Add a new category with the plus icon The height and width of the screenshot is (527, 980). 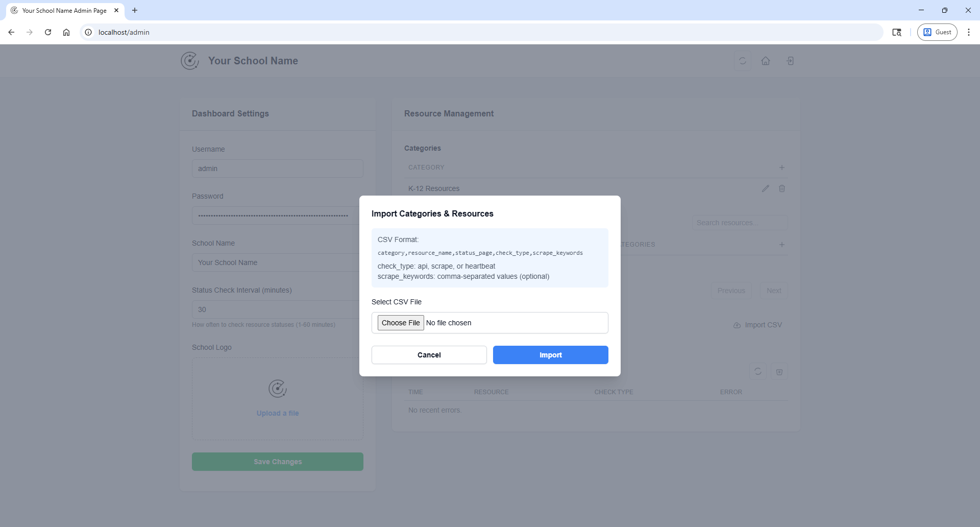click(781, 167)
